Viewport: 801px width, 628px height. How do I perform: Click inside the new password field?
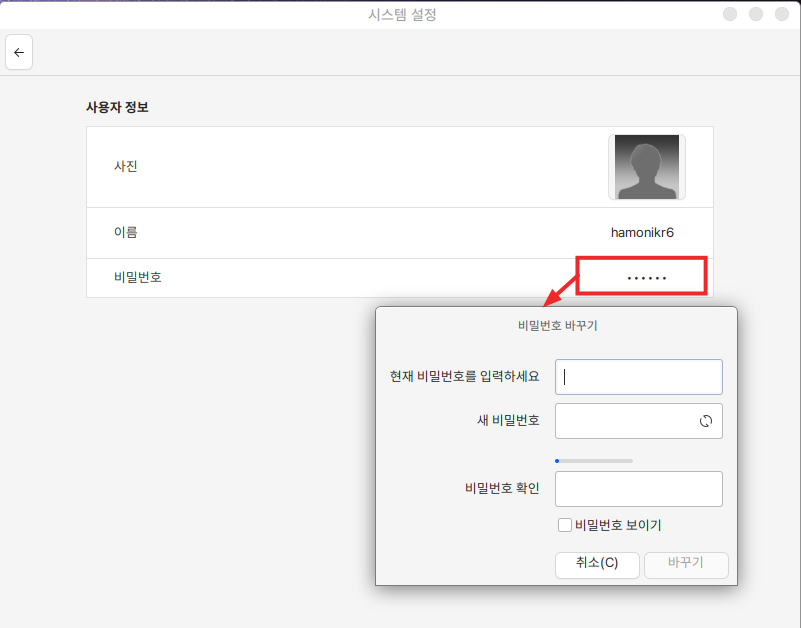pos(625,421)
